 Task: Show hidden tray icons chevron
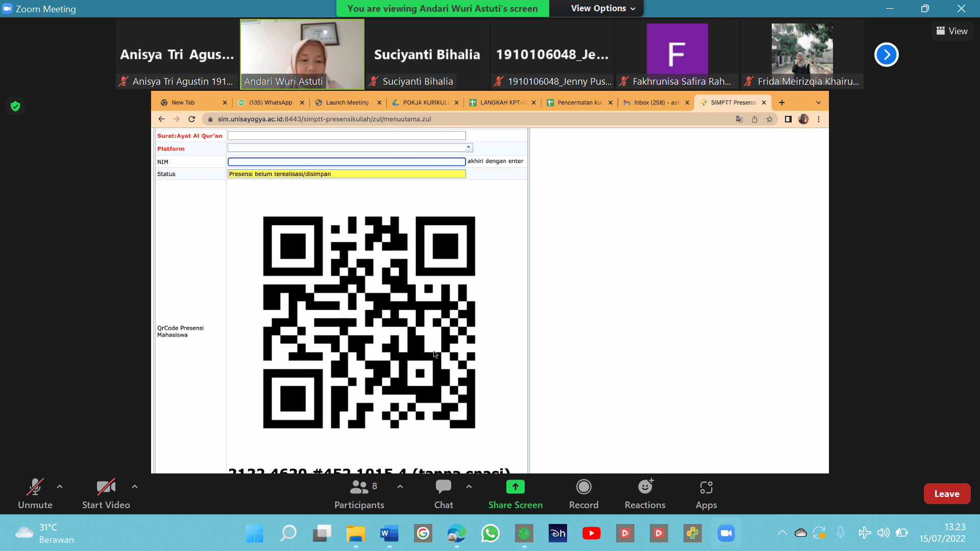pyautogui.click(x=782, y=533)
